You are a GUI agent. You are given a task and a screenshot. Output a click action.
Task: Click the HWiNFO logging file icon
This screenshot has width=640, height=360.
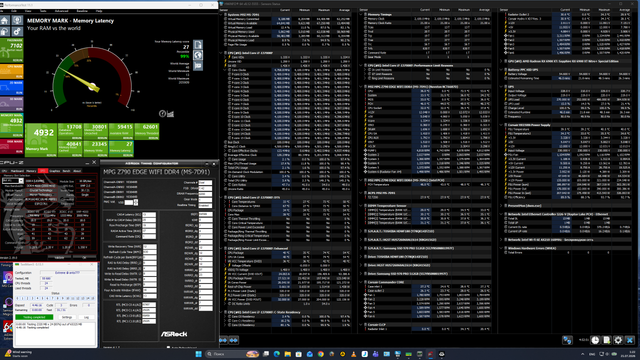click(x=607, y=340)
